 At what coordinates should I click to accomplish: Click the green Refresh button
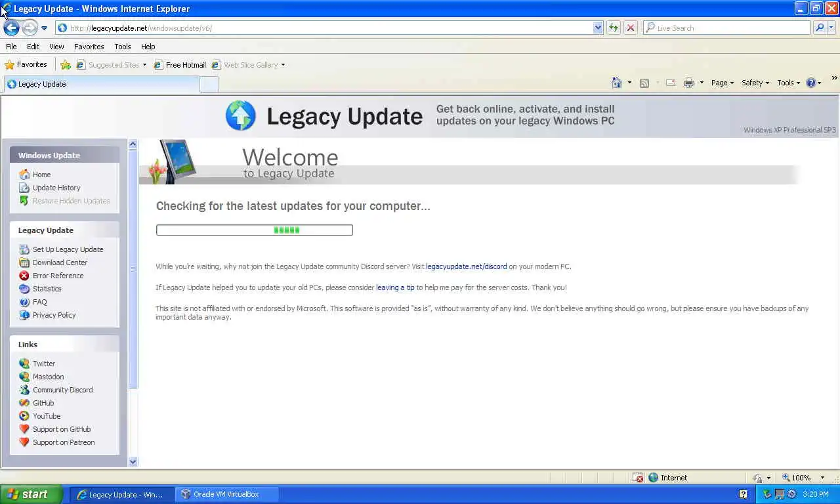(614, 28)
